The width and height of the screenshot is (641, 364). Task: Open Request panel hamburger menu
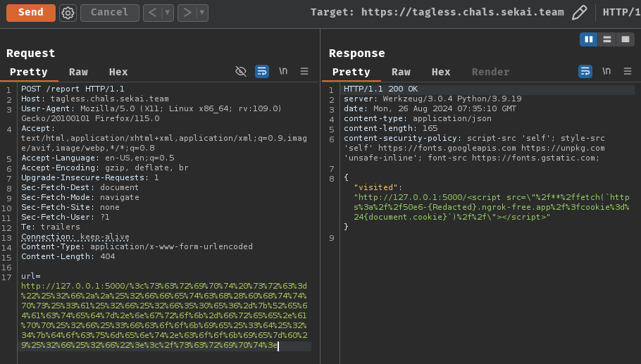[304, 71]
